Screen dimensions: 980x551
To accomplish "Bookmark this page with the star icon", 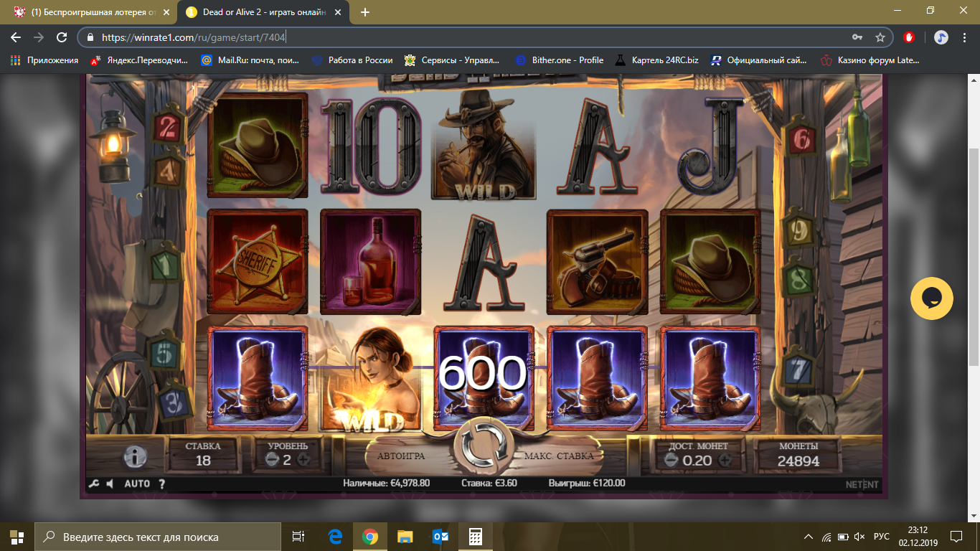I will (880, 37).
